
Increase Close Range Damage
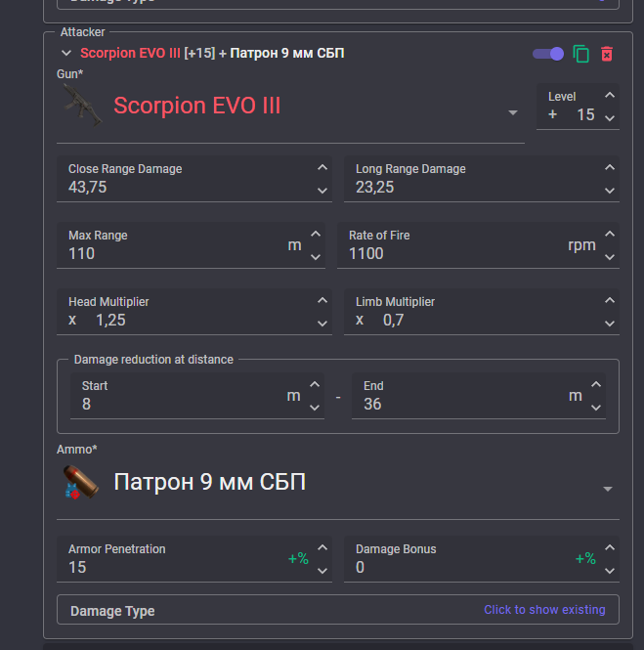[322, 167]
